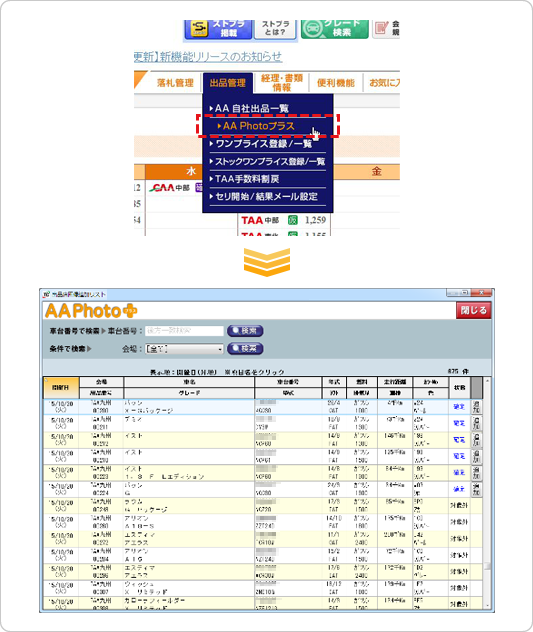Click the 金 day column header
The height and width of the screenshot is (632, 533).
point(376,171)
